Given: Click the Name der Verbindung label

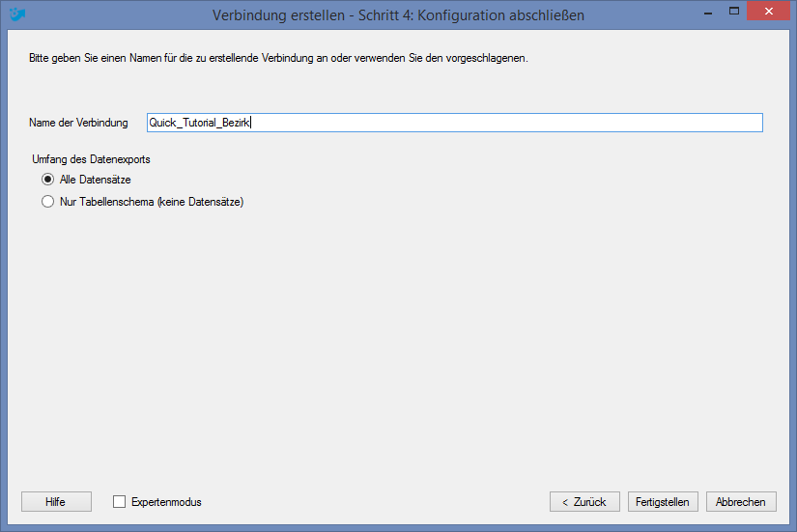Looking at the screenshot, I should 78,123.
